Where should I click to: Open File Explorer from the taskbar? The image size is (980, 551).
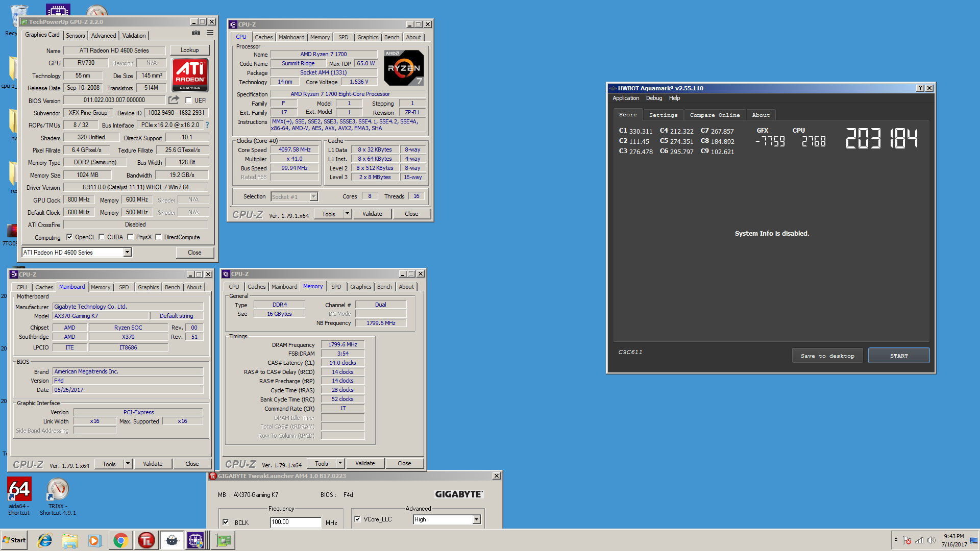(x=70, y=540)
